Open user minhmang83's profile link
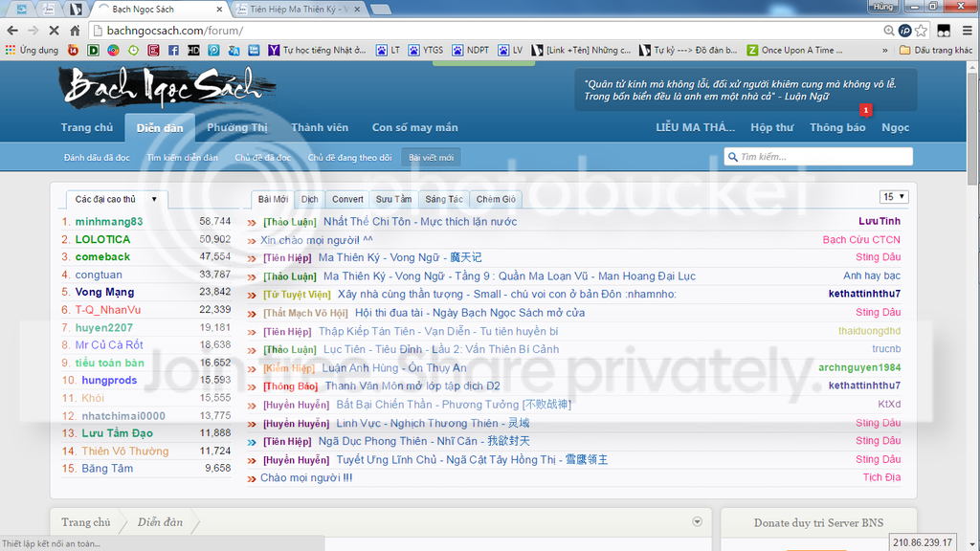 point(108,221)
